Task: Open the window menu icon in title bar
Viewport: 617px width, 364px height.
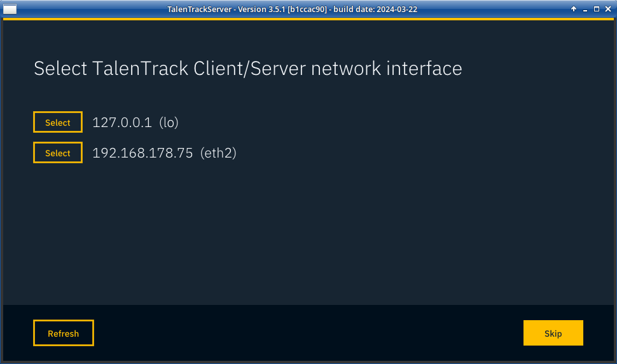Action: click(10, 9)
